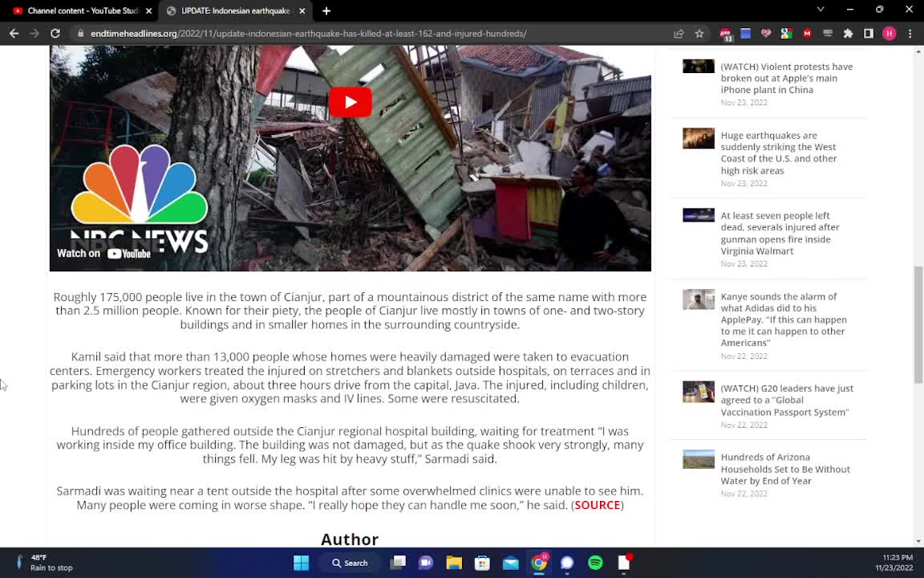Open the Extensions puzzle menu

(x=848, y=34)
